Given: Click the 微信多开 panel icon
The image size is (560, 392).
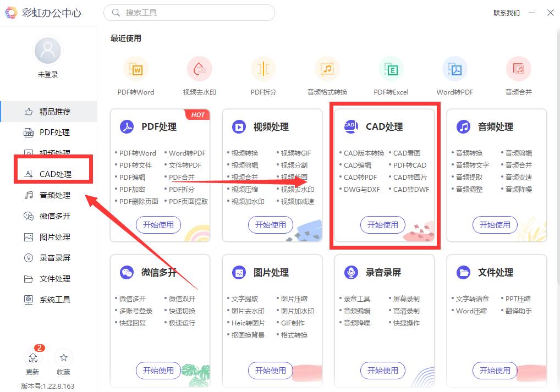Looking at the screenshot, I should [126, 272].
